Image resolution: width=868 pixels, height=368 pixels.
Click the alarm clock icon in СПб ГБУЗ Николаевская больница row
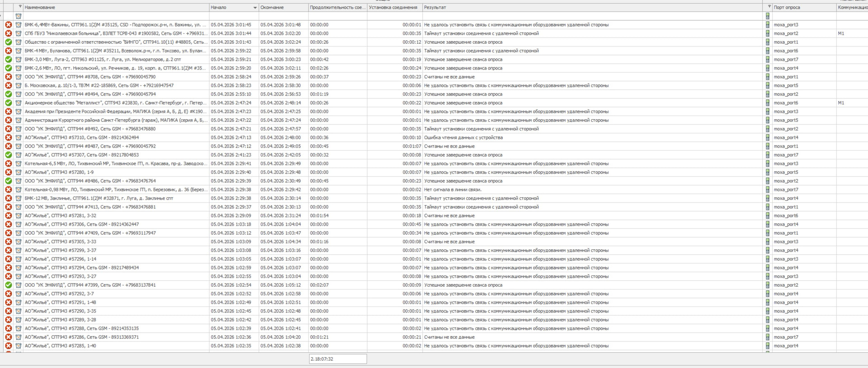(x=19, y=33)
